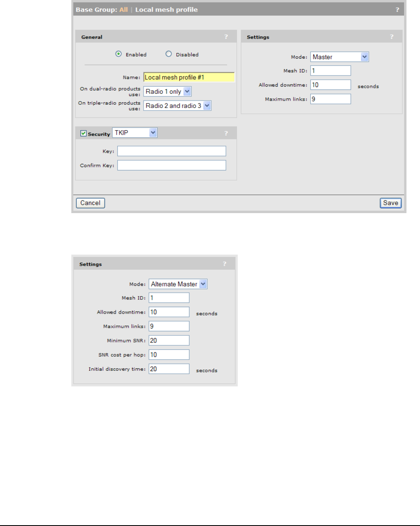Open triple-radio products dropdown
This screenshot has width=420, height=526.
177,106
